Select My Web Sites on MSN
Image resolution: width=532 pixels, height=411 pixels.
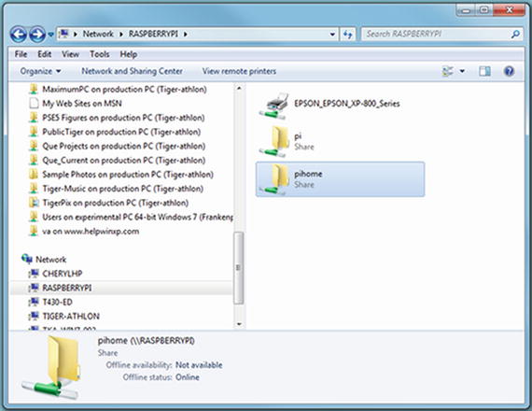(82, 104)
